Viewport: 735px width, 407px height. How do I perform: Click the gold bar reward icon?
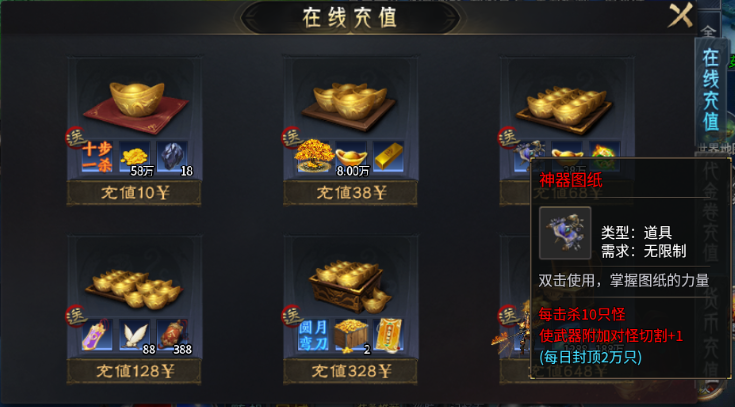click(x=388, y=157)
